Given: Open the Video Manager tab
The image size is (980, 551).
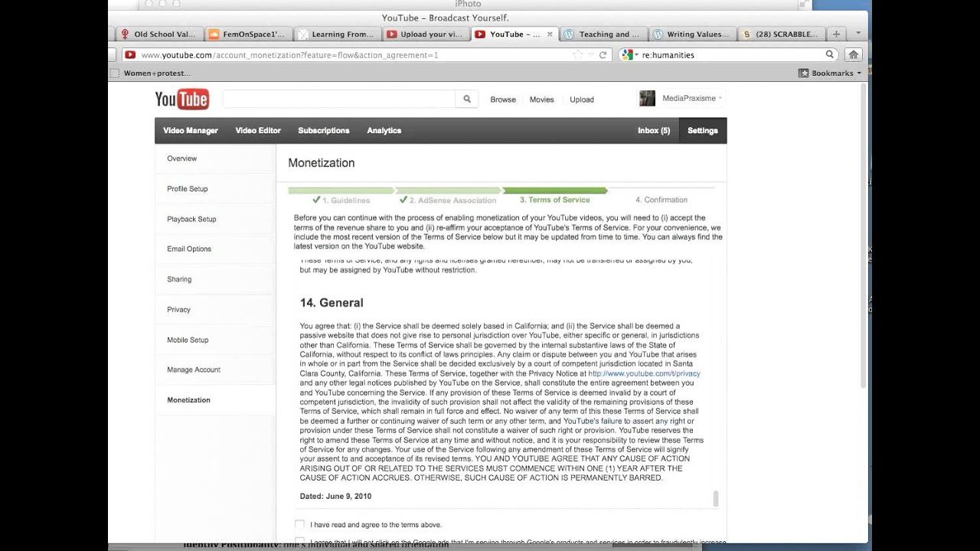Looking at the screenshot, I should [191, 131].
